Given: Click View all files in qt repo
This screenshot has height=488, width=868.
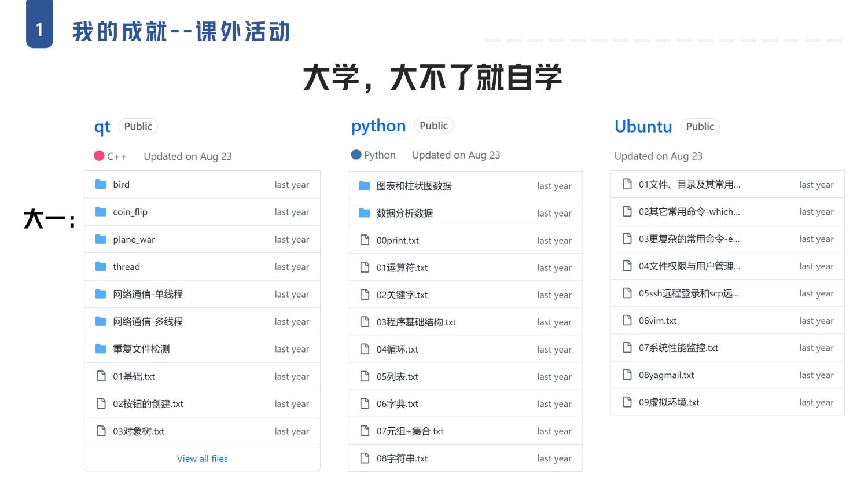Looking at the screenshot, I should (x=202, y=458).
